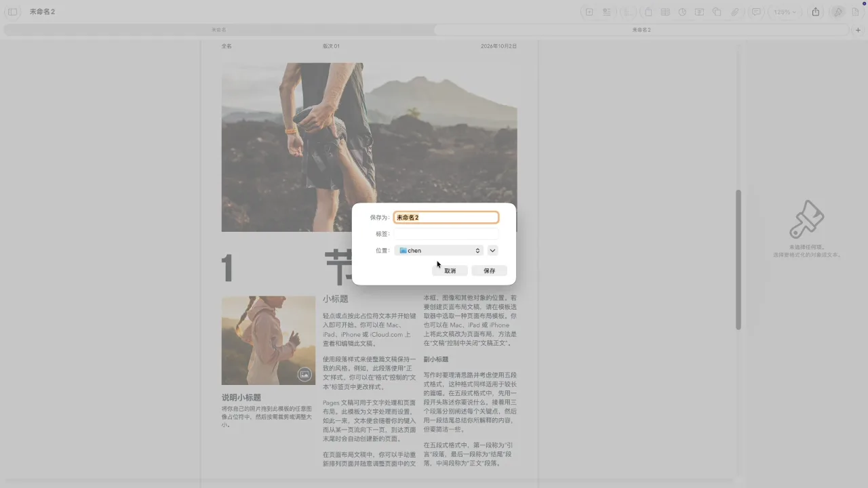Click the 版次 01 header text
Viewport: 868px width, 488px height.
tap(331, 46)
